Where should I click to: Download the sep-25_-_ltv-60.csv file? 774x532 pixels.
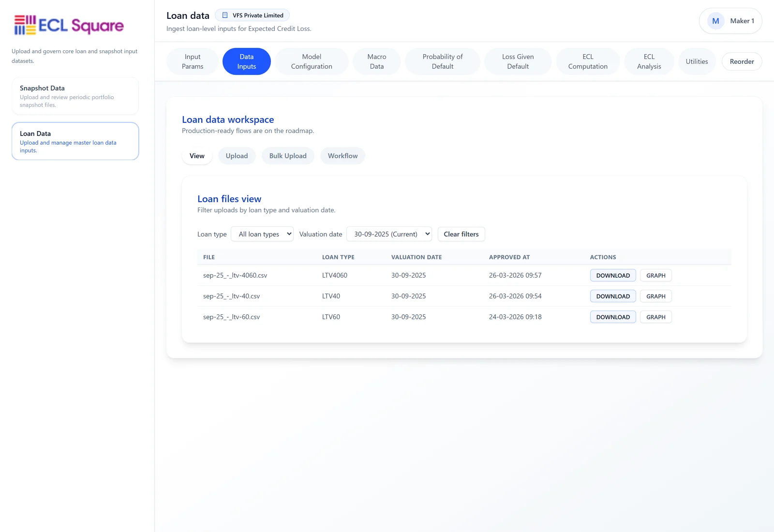[x=612, y=317]
